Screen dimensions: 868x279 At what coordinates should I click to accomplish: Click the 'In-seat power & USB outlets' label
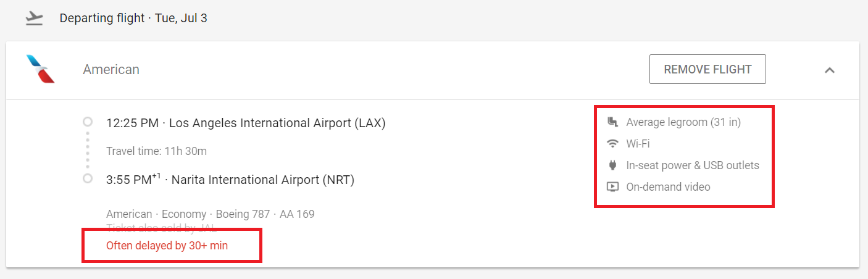click(693, 165)
